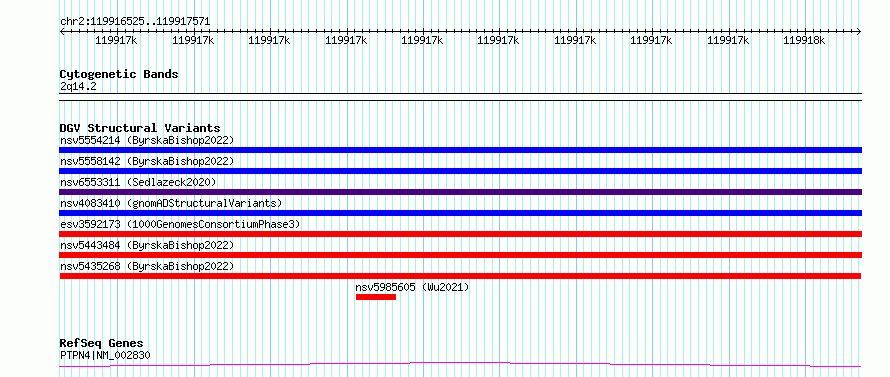
Task: Open the nsv5985605 (Wu2021) variant label
Action: (413, 287)
